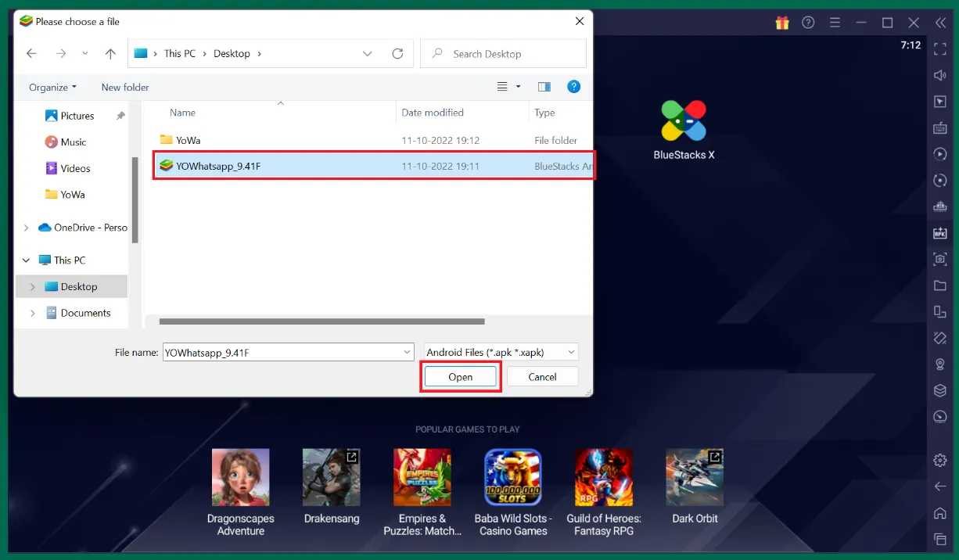Open BlueStacks help question mark icon
The height and width of the screenshot is (560, 959).
pos(808,23)
